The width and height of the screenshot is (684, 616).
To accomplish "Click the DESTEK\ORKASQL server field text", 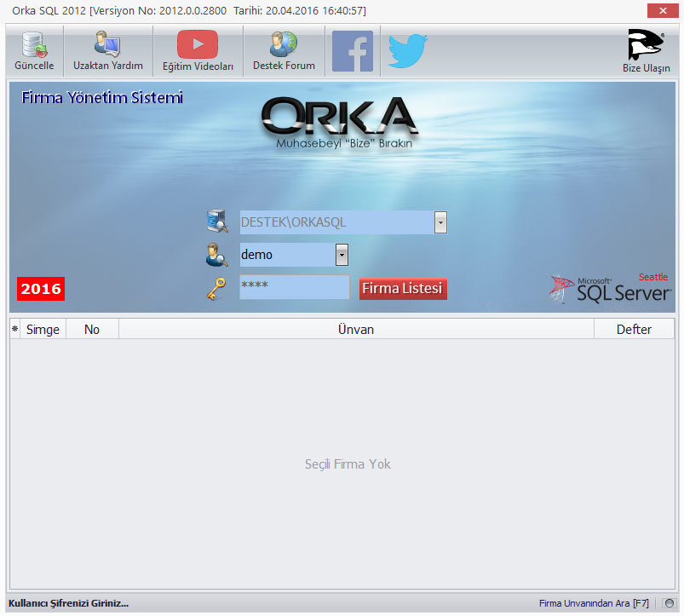I will tap(293, 222).
